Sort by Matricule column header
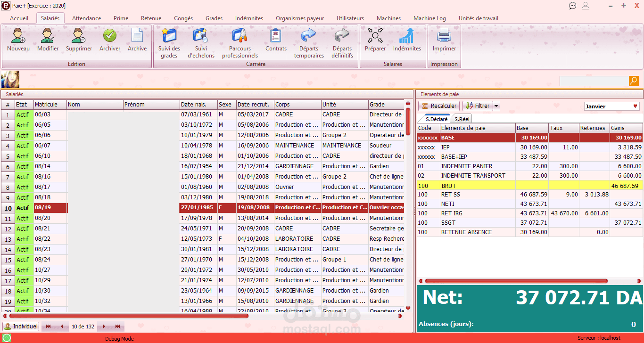The height and width of the screenshot is (343, 644). (x=50, y=104)
